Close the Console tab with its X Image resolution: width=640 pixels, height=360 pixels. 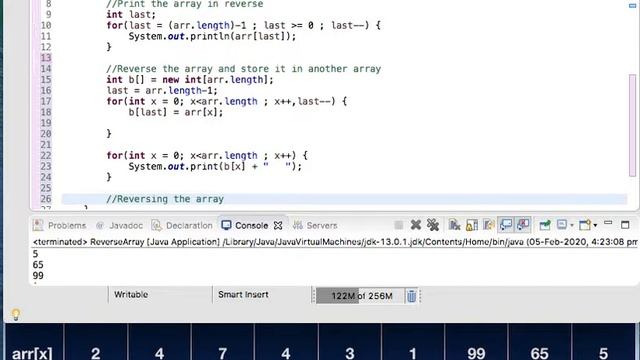click(278, 225)
